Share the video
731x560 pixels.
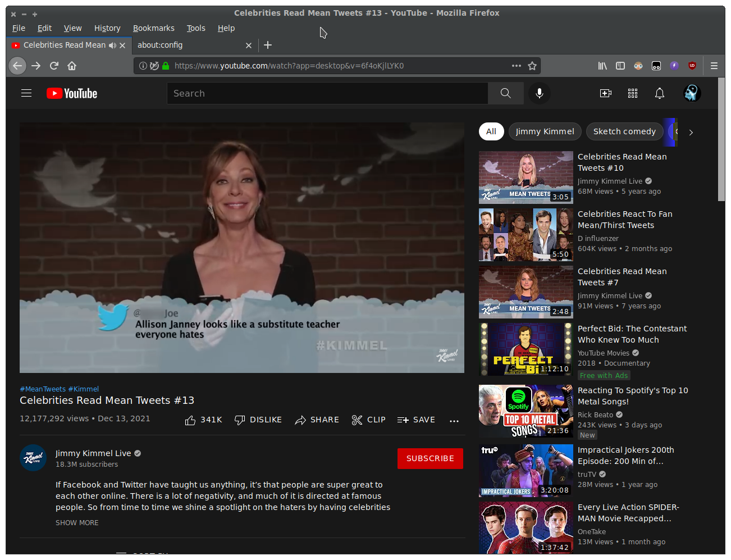317,420
